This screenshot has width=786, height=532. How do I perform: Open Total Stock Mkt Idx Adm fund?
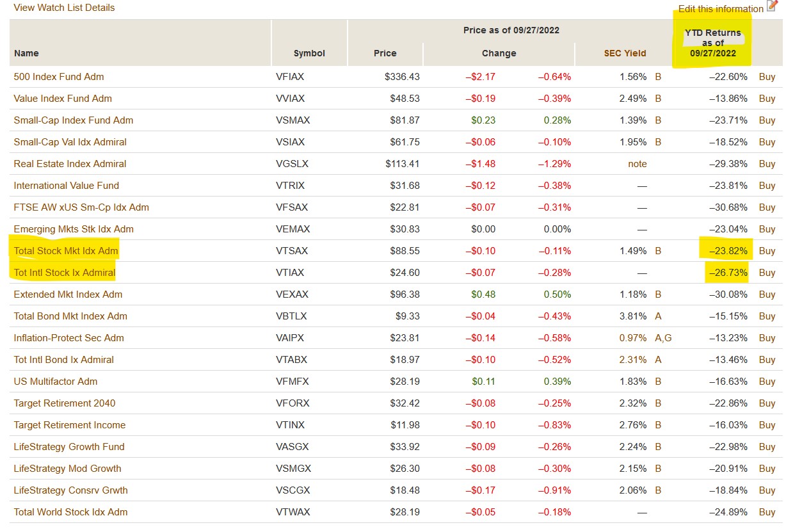(x=66, y=251)
